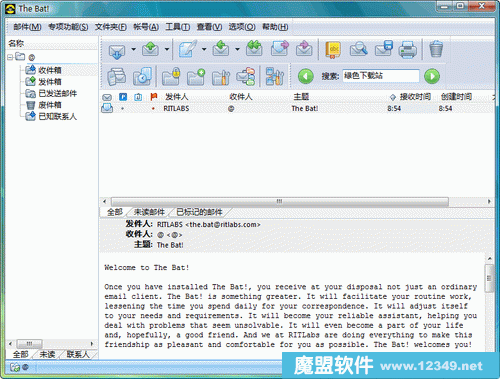
Task: Open dropdown arrow next to send mail
Action: pos(167,49)
